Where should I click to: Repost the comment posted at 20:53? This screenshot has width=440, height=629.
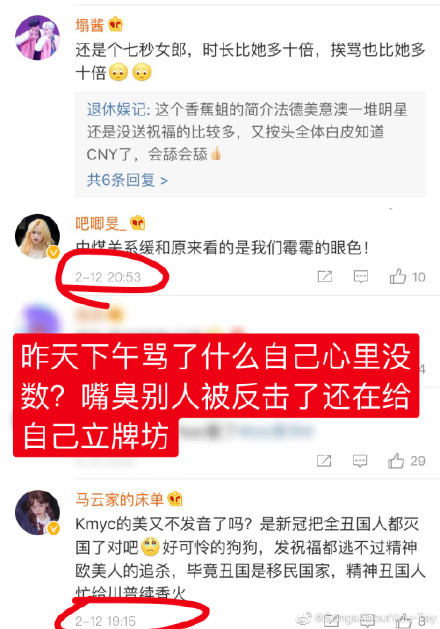[324, 276]
